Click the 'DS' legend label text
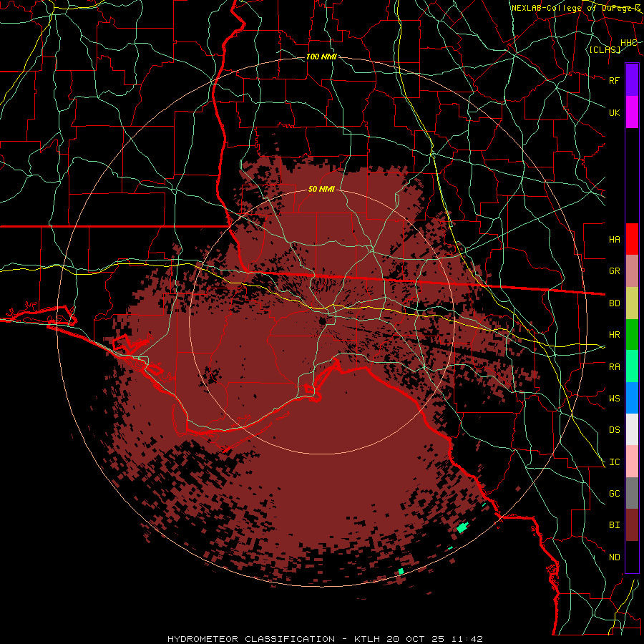 click(x=615, y=430)
